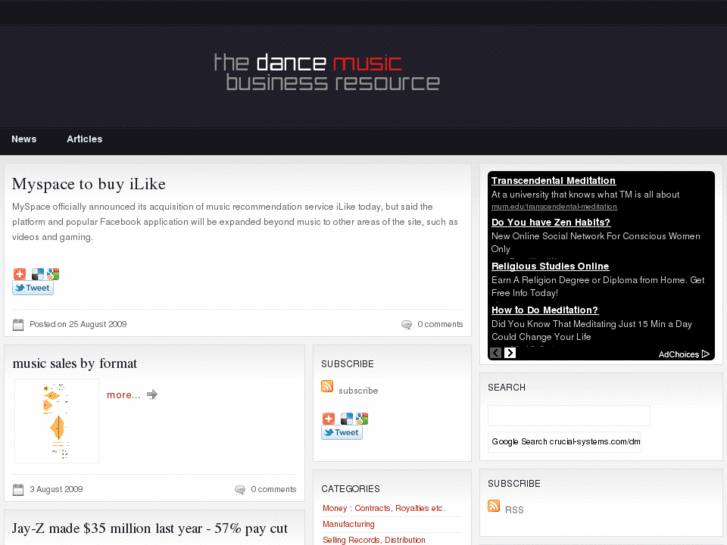This screenshot has height=545, width=727.
Task: Open the News menu item
Action: [24, 139]
